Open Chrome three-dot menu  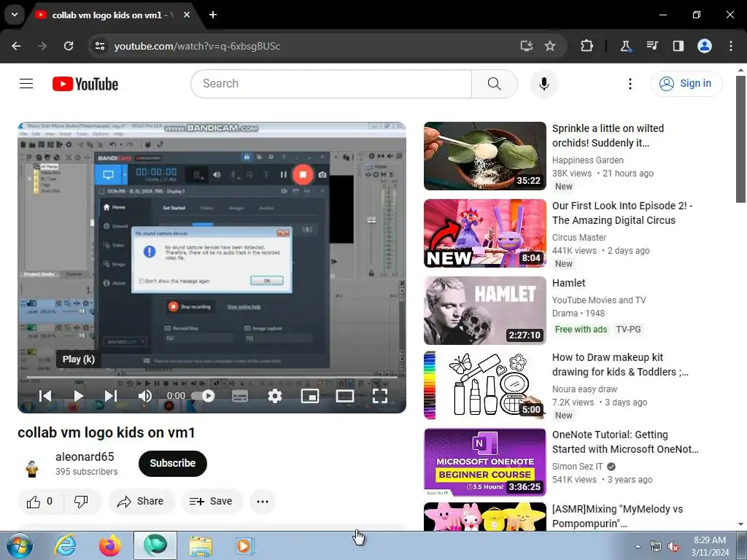tap(731, 46)
